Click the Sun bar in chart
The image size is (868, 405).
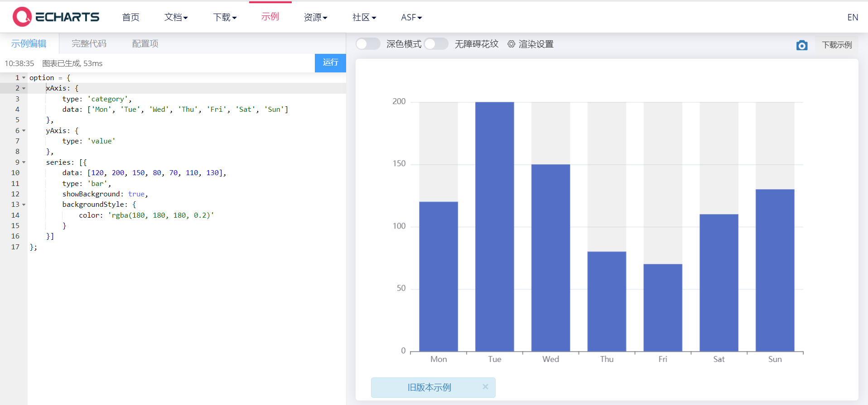coord(775,270)
